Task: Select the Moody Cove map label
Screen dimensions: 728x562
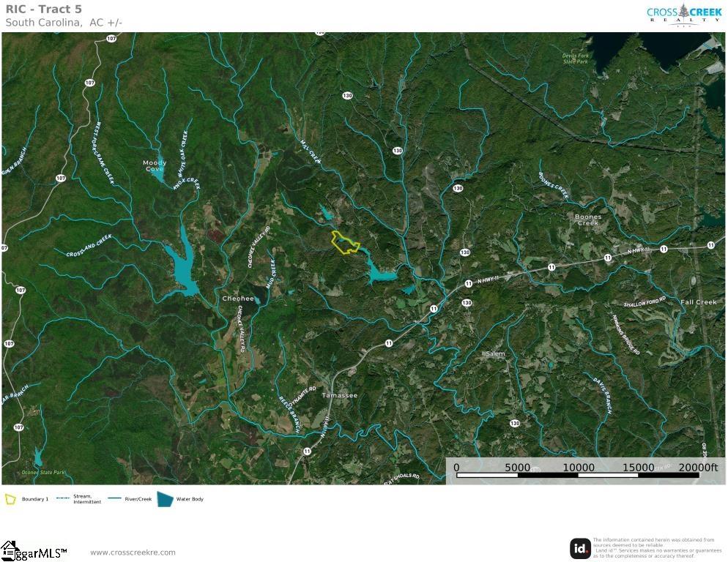Action: tap(155, 166)
